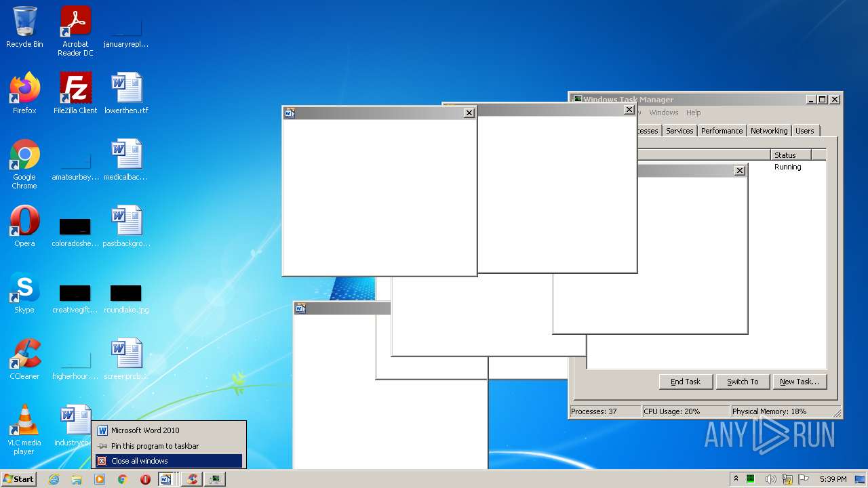Open Windows Media Player taskbar icon

coord(100,479)
